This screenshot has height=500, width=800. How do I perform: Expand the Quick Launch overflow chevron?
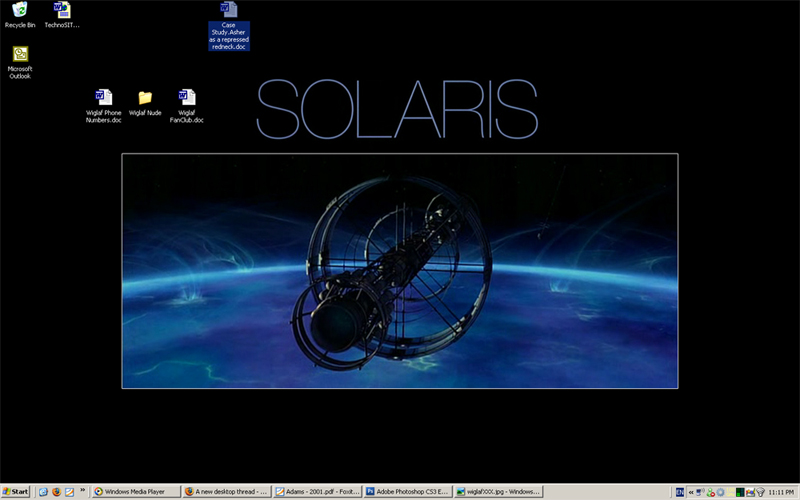[82, 491]
